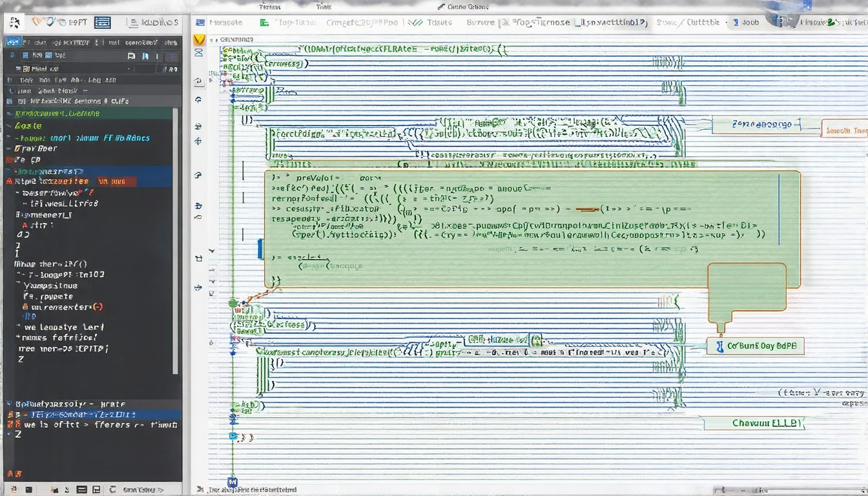Click the blue hourglass icon below the yellow arrow
Viewport: 868px width, 496px height.
pos(199,52)
